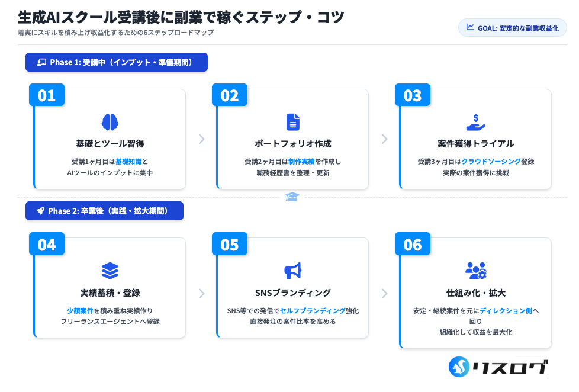579x392 pixels.
Task: Click the chevron arrow between steps 05 and 06
Action: pyautogui.click(x=384, y=293)
